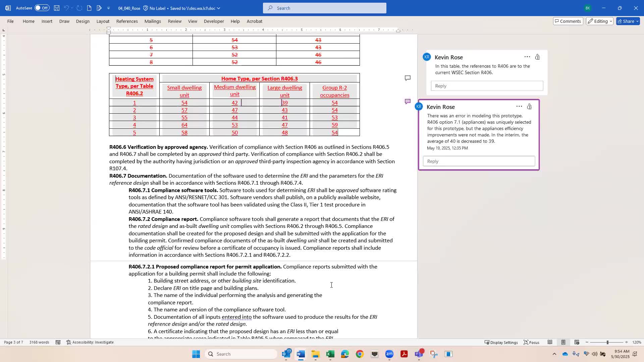Expand the document save-location dropdown
The height and width of the screenshot is (362, 644).
219,8
